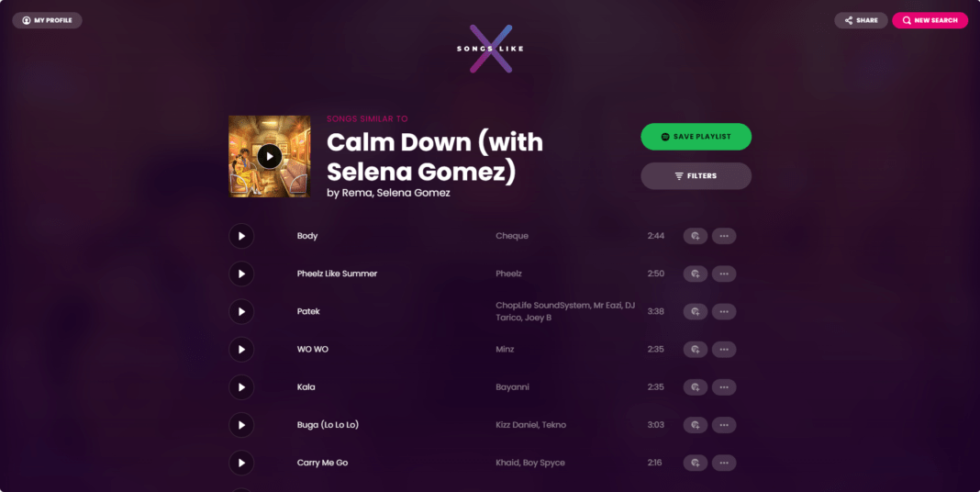This screenshot has height=492, width=980.
Task: Start a New Search
Action: pos(930,20)
